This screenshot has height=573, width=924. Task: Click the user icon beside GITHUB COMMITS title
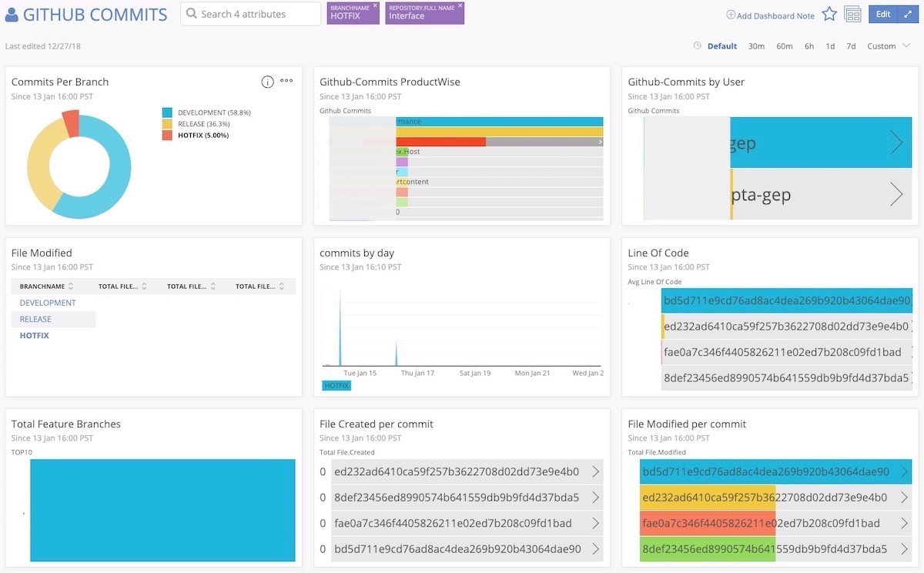click(x=12, y=14)
